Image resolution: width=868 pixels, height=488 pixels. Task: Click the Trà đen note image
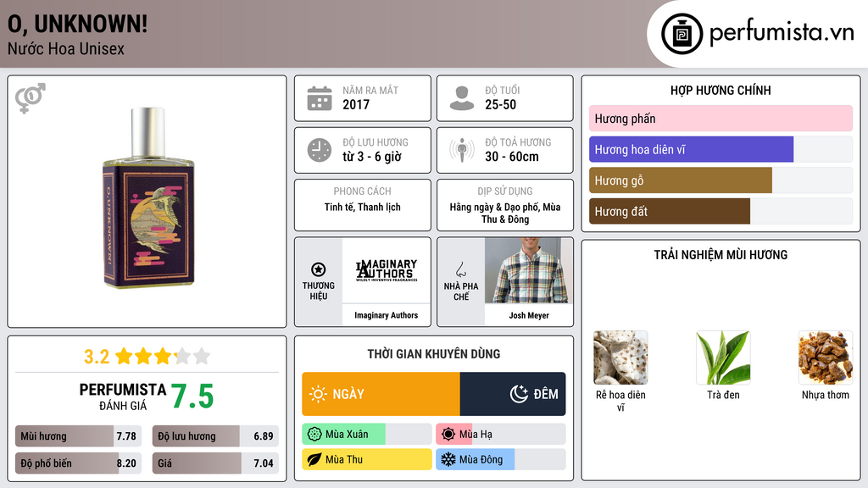723,358
